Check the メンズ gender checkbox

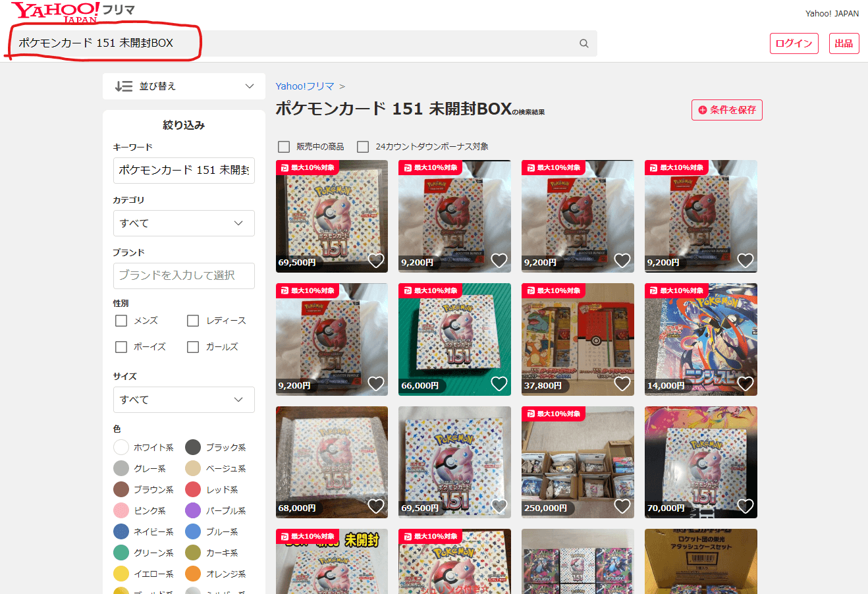(x=121, y=321)
